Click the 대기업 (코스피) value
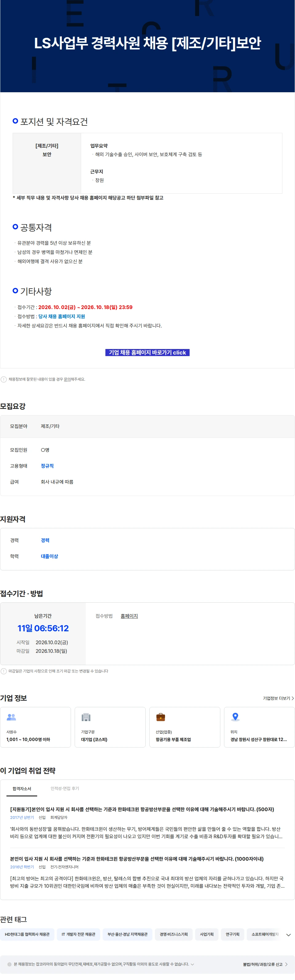Screen dimensions: 295x980 point(94,740)
